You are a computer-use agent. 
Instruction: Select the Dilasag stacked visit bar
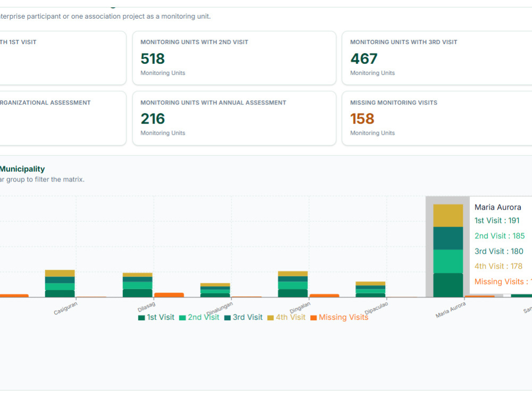point(137,285)
